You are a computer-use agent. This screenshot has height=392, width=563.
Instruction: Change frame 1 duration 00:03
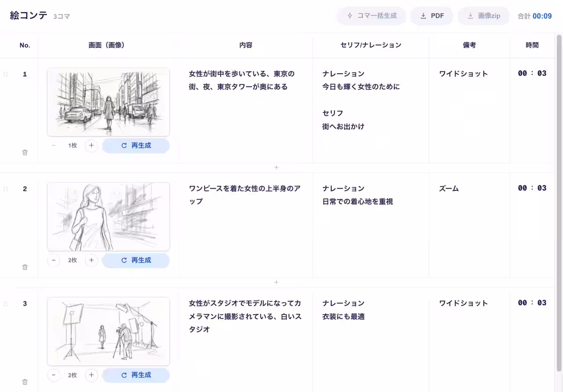(x=532, y=73)
